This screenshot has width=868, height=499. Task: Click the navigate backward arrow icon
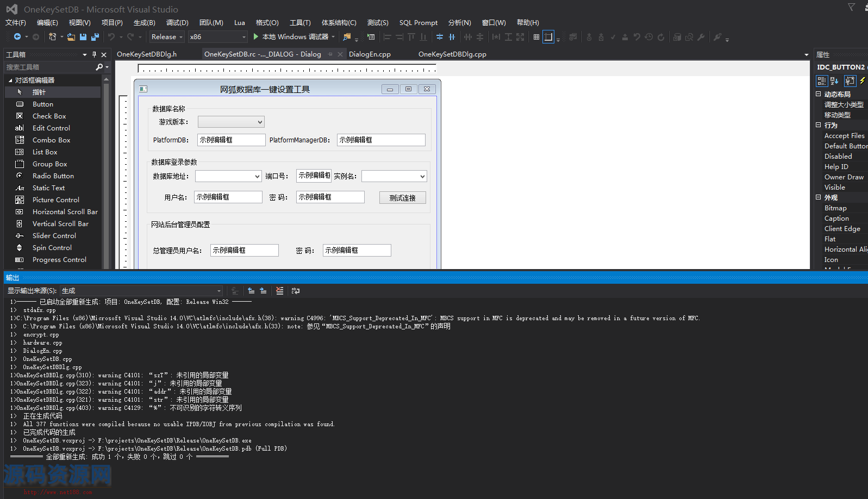tap(17, 37)
